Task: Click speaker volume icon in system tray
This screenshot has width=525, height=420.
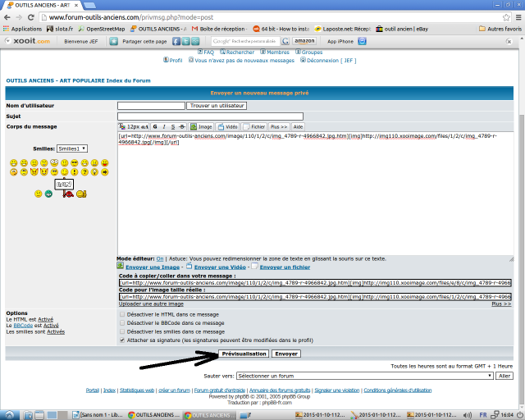Action: click(468, 414)
